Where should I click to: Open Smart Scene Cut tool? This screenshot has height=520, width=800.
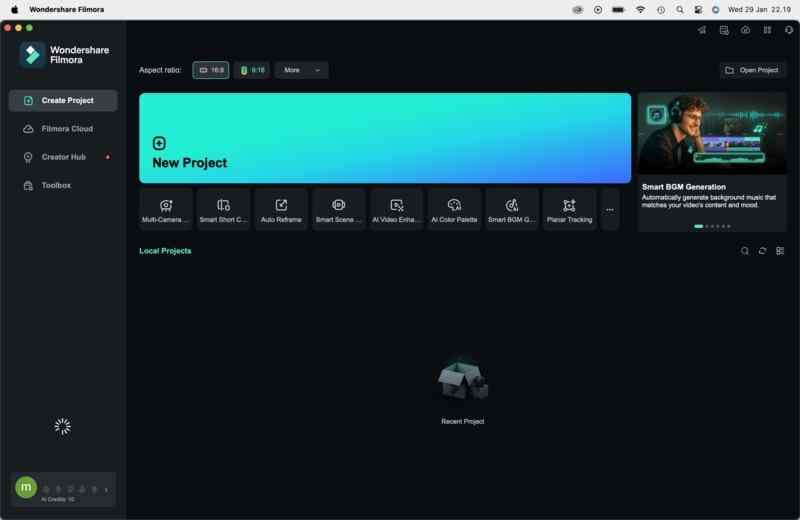(x=339, y=210)
